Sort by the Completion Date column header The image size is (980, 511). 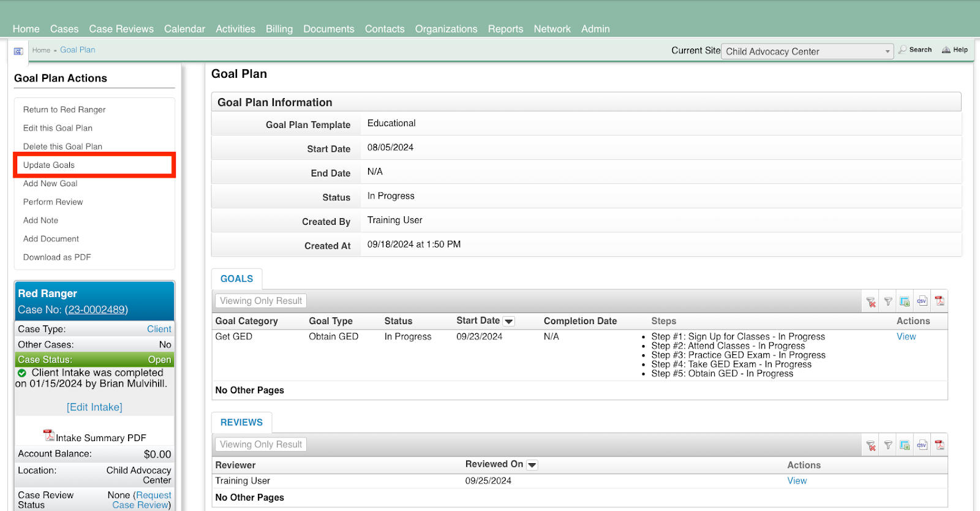580,321
